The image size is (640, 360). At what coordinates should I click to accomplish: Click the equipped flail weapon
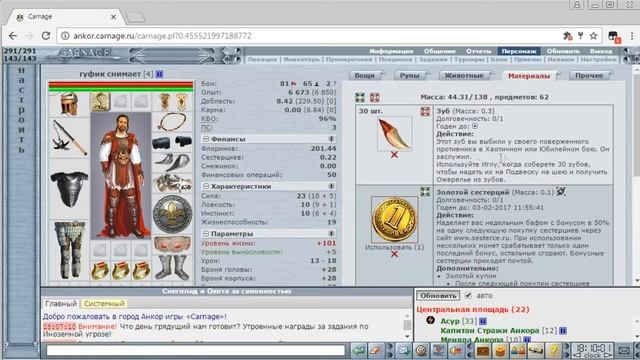tap(69, 138)
